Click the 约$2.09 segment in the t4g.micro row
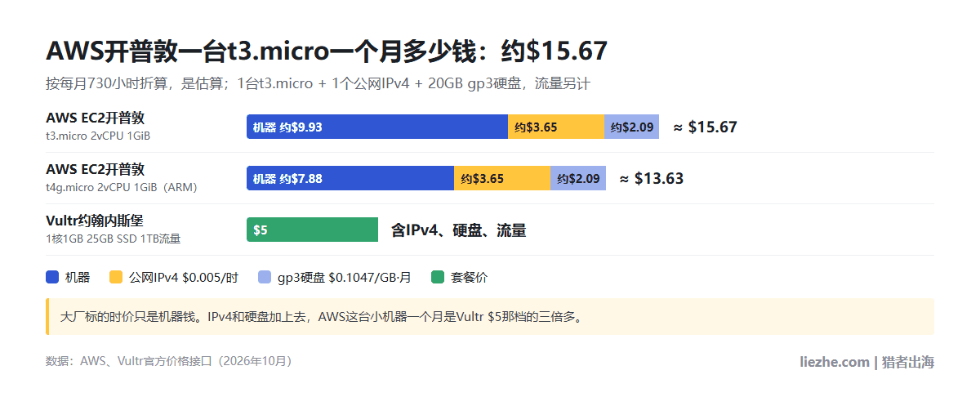The image size is (980, 406). point(578,178)
